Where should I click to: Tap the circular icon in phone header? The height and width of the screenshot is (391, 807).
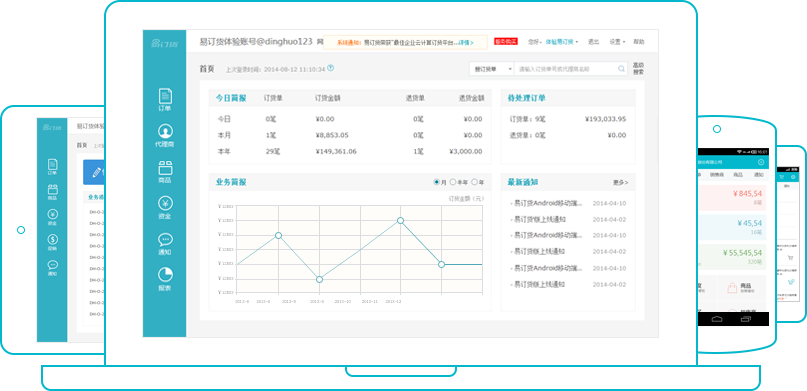[761, 162]
